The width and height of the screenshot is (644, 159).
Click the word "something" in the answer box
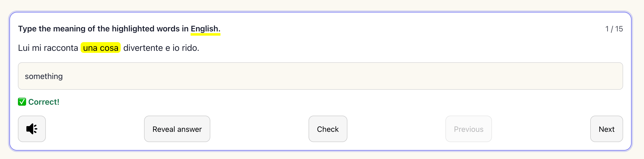[x=44, y=76]
